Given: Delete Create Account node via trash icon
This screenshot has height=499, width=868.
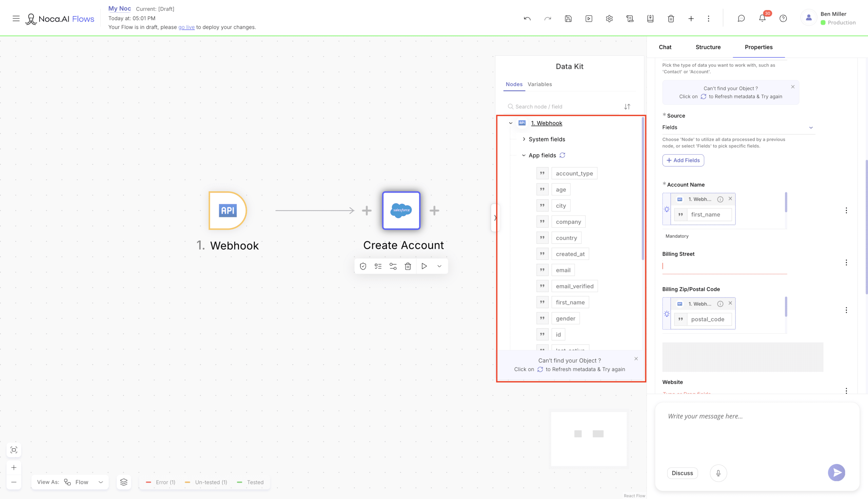Looking at the screenshot, I should pos(408,266).
